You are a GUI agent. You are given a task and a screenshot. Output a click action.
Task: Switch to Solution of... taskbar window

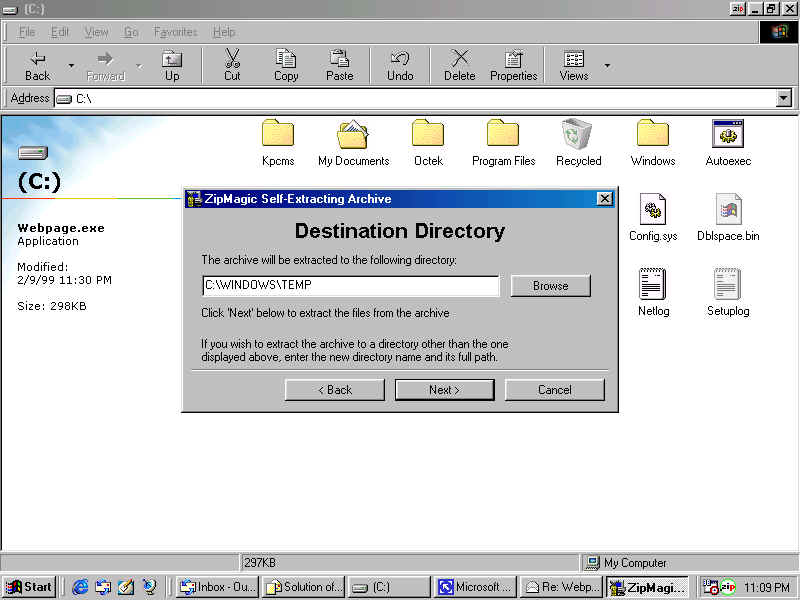pyautogui.click(x=304, y=587)
